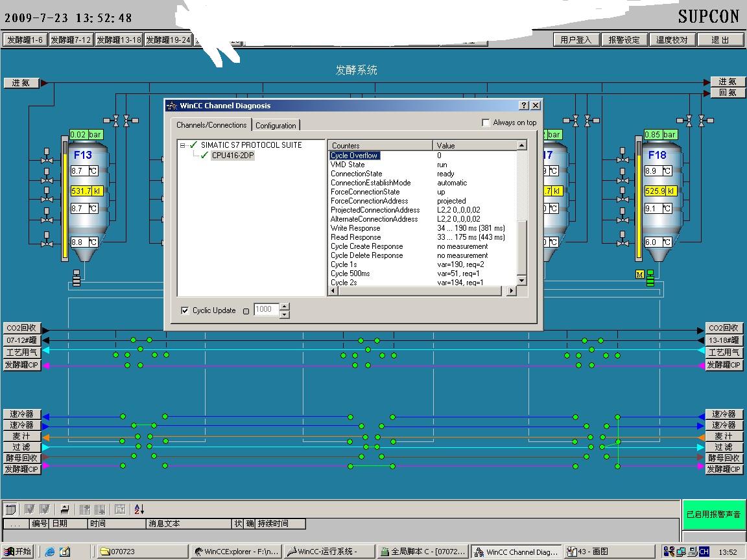Open the 发酵罐19-24 screen tab
Image resolution: width=747 pixels, height=560 pixels.
tap(168, 40)
